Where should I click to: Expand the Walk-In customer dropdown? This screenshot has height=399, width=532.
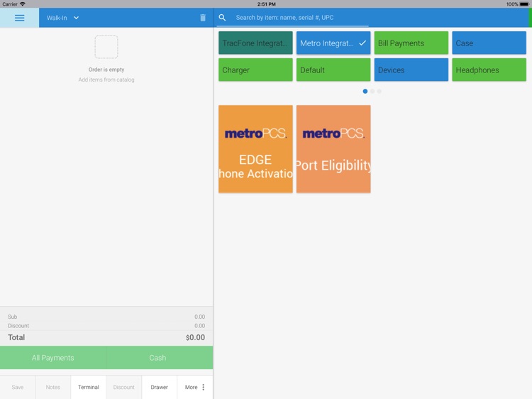[x=62, y=18]
